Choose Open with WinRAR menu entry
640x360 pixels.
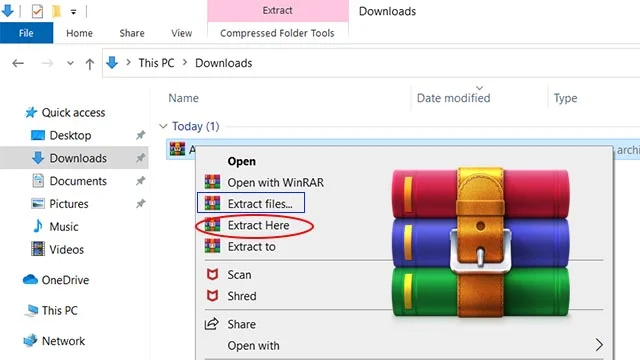click(276, 182)
